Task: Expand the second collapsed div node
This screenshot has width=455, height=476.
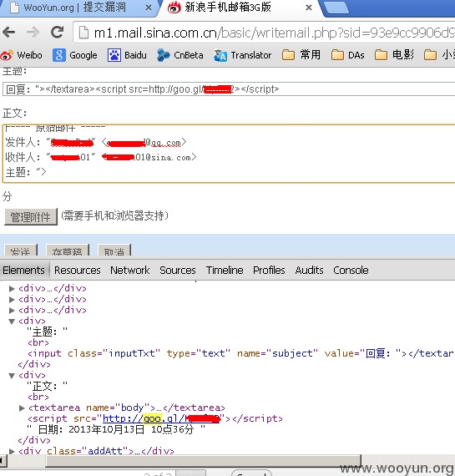Action: pos(12,299)
